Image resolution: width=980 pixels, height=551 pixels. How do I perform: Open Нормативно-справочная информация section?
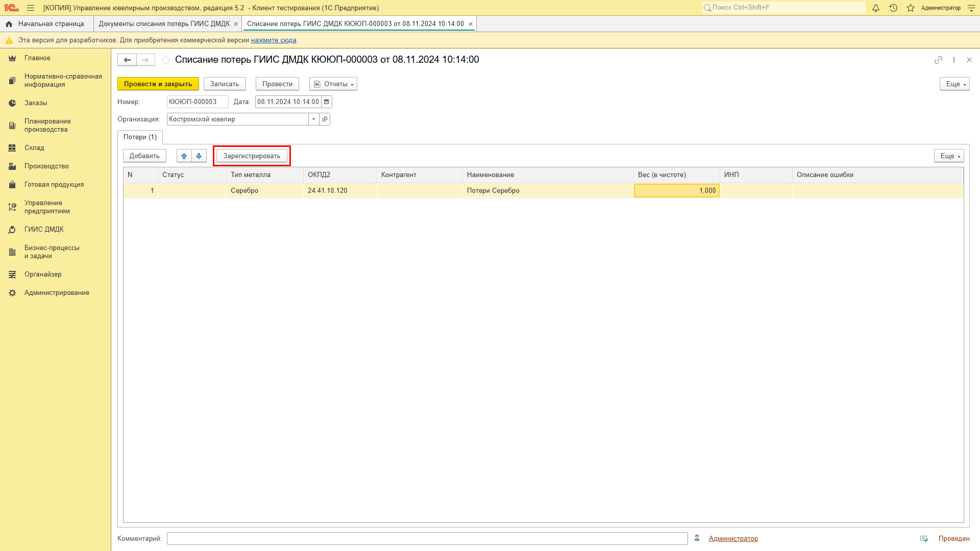(63, 81)
